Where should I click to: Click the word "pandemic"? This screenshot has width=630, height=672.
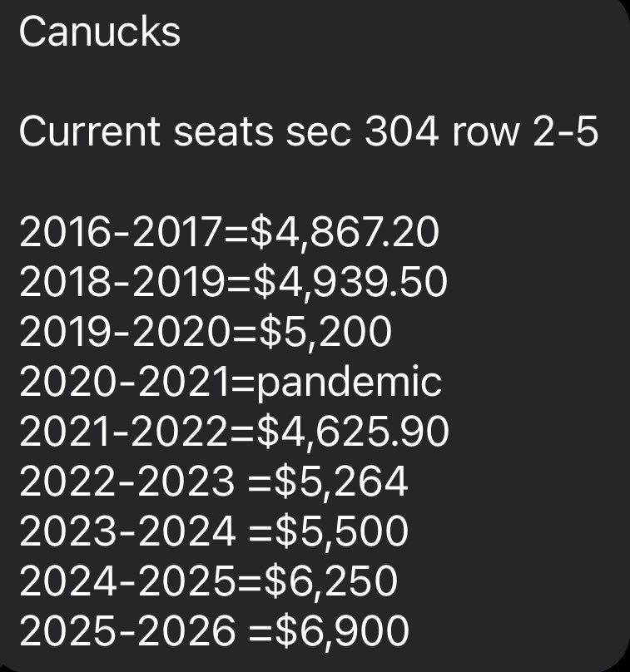(349, 383)
